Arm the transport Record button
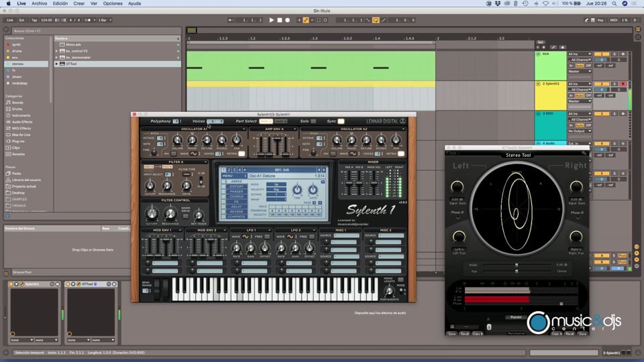This screenshot has height=362, width=644. [x=288, y=20]
